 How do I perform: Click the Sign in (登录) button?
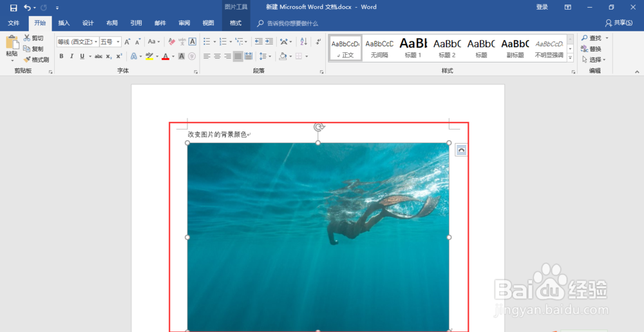(542, 7)
